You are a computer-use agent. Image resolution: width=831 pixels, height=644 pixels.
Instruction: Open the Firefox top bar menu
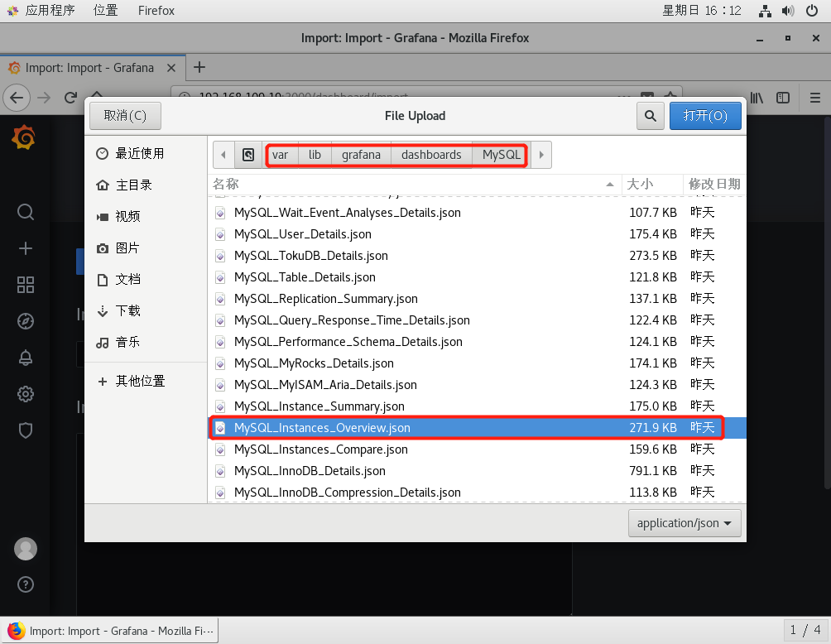point(156,11)
